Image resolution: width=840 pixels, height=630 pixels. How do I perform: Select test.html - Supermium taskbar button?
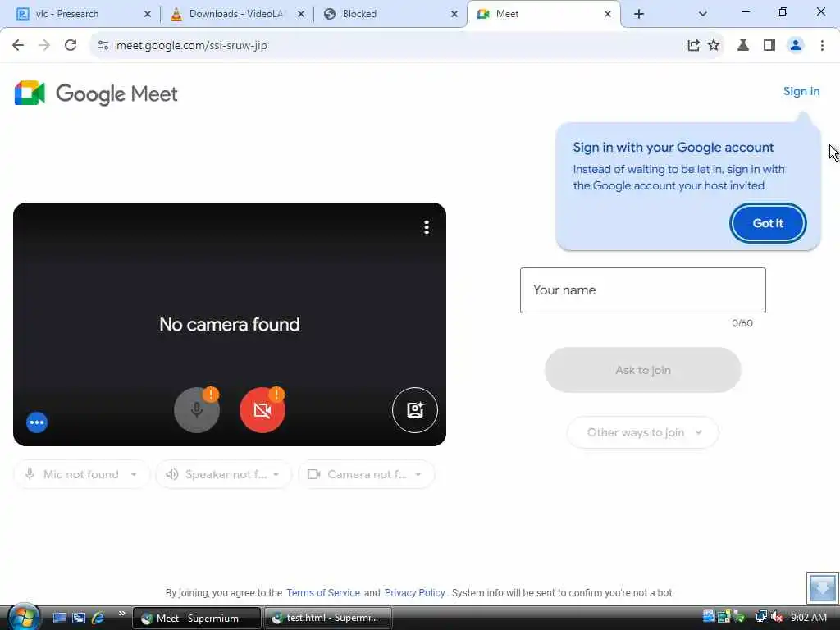click(328, 618)
